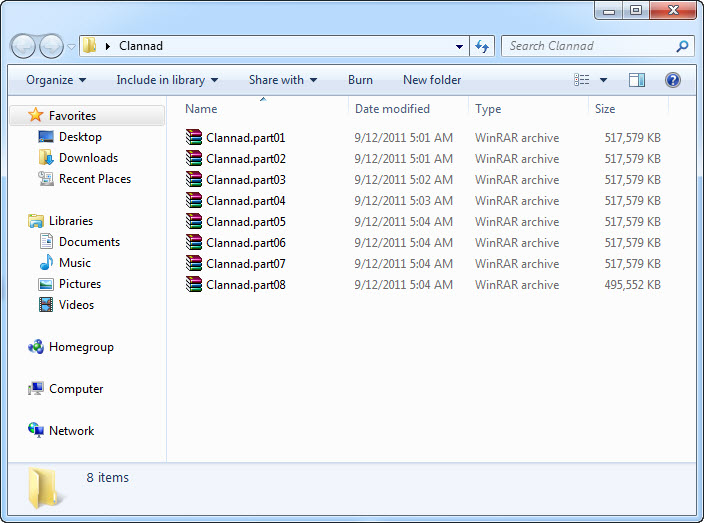Click the file name Clannad.part01
The width and height of the screenshot is (704, 523).
[x=246, y=138]
